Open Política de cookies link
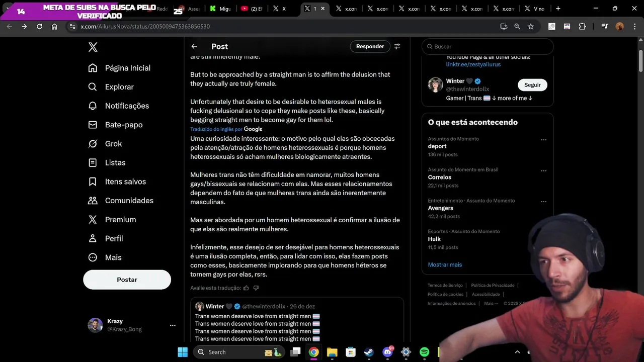 click(x=445, y=294)
